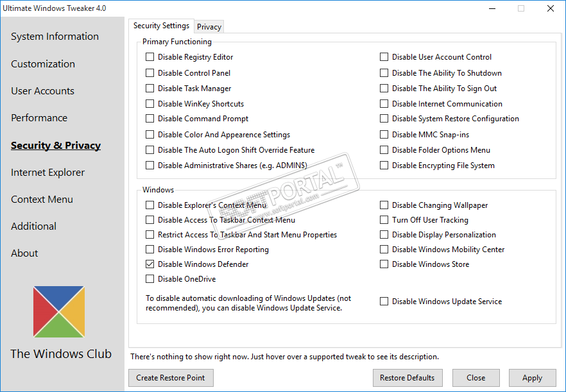
Task: Check Disable Administrative Shares checkbox
Action: (x=150, y=166)
